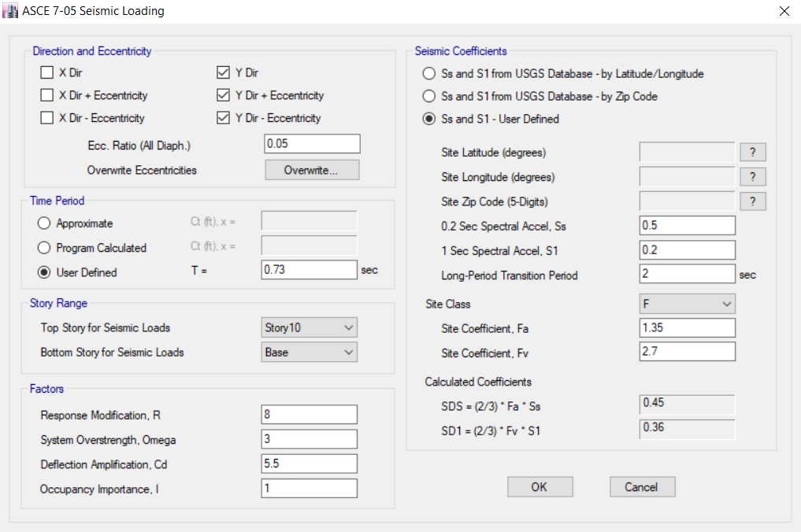Select the Approximate time period option
The image size is (801, 532).
tap(45, 224)
